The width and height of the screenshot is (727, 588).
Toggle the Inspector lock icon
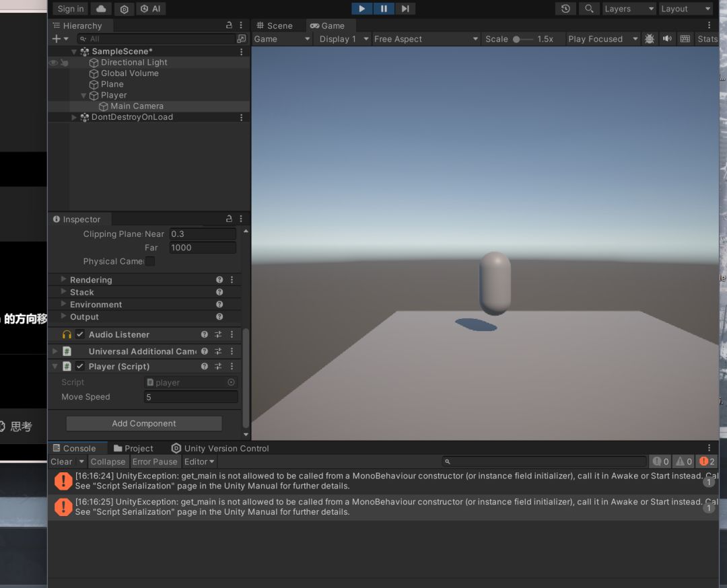(x=229, y=218)
